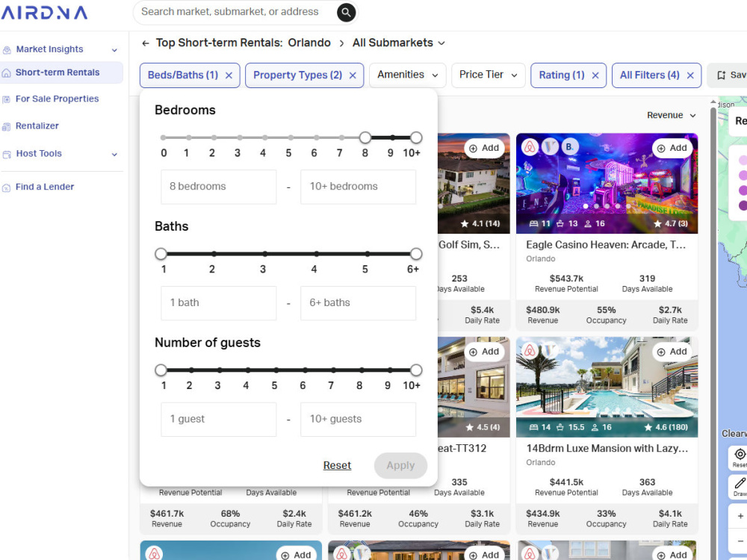
Task: Click the map Reset location icon
Action: (x=740, y=454)
